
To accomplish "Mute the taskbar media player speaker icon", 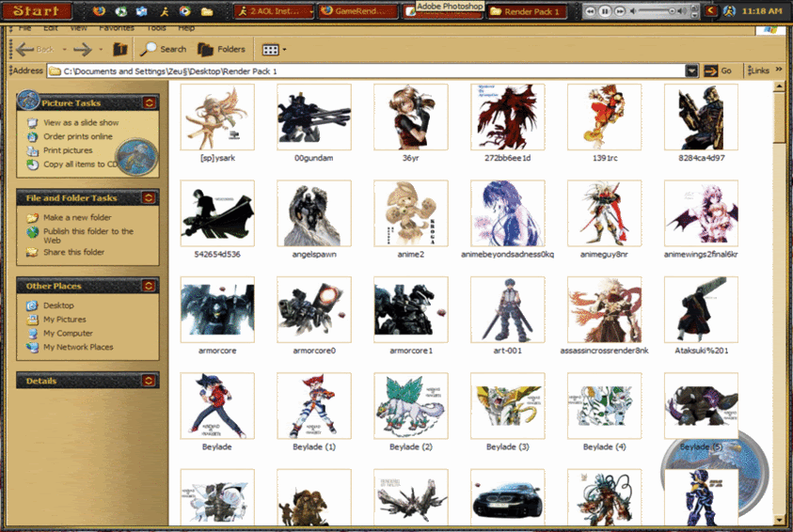I will coord(633,10).
